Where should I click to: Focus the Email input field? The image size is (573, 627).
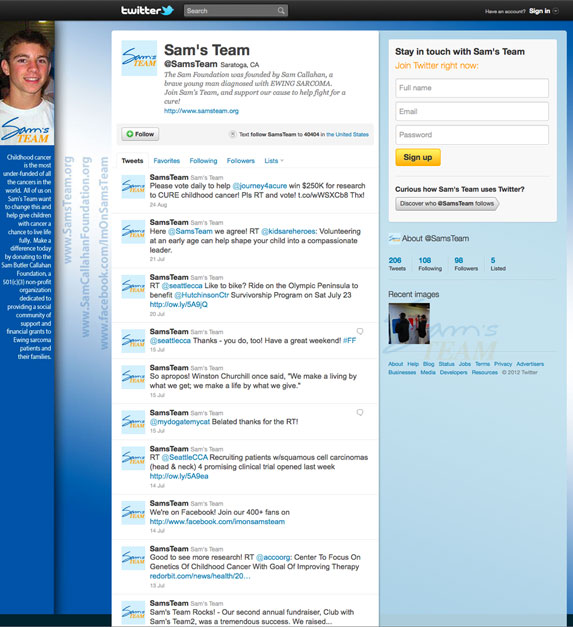472,112
